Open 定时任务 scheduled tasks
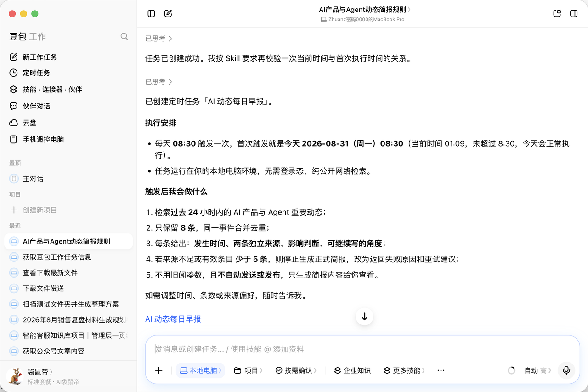The image size is (588, 392). point(68,73)
